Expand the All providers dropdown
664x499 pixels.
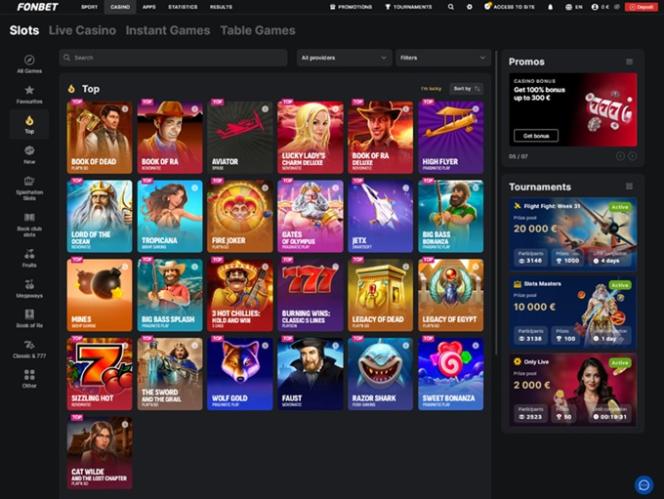(x=344, y=58)
